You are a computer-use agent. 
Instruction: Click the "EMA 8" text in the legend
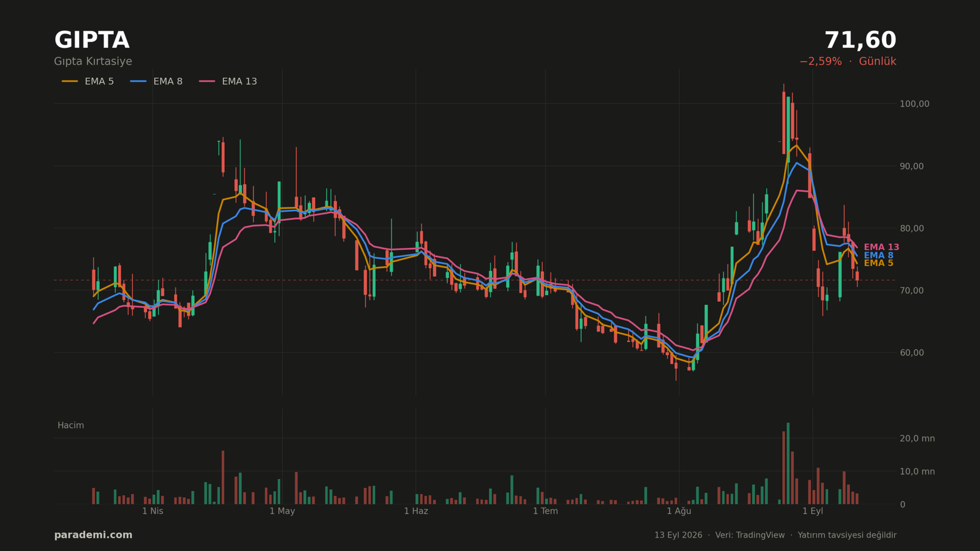point(168,81)
